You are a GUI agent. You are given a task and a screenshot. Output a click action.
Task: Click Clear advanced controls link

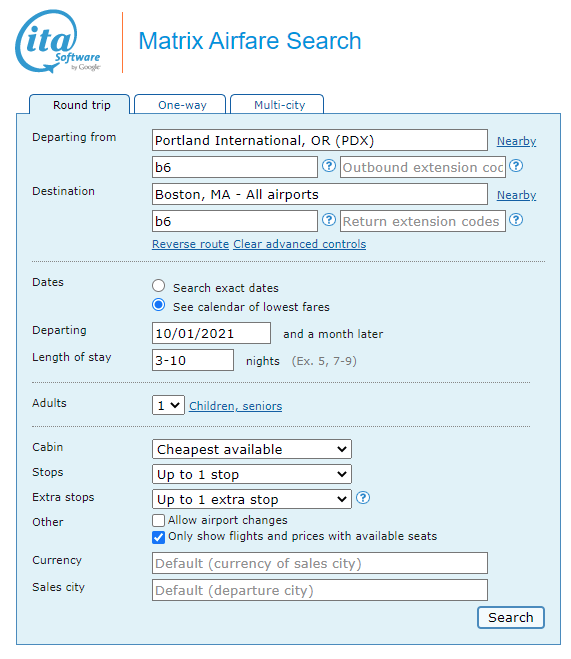(x=300, y=244)
